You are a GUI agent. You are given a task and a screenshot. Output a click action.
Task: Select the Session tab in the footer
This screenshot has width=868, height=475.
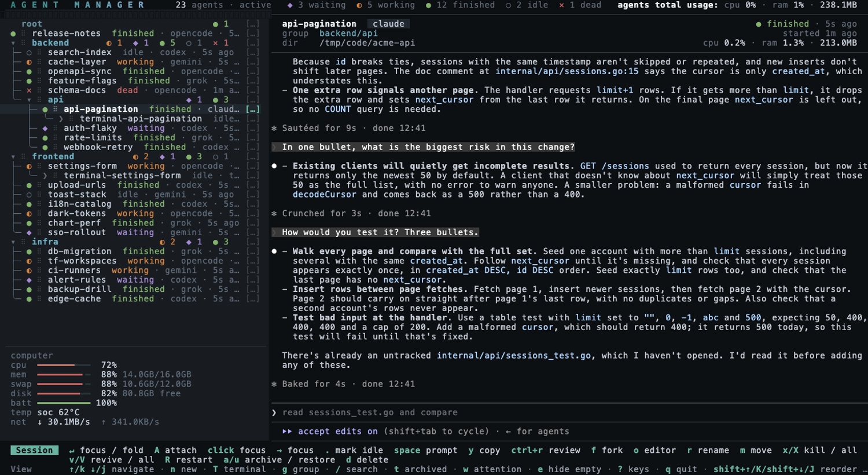[34, 450]
